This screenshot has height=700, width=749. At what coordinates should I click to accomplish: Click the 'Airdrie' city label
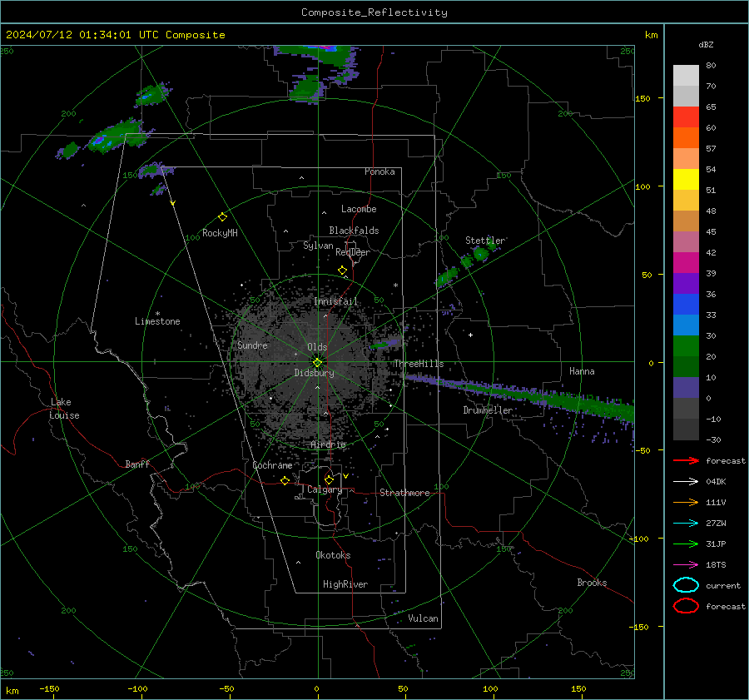point(328,444)
